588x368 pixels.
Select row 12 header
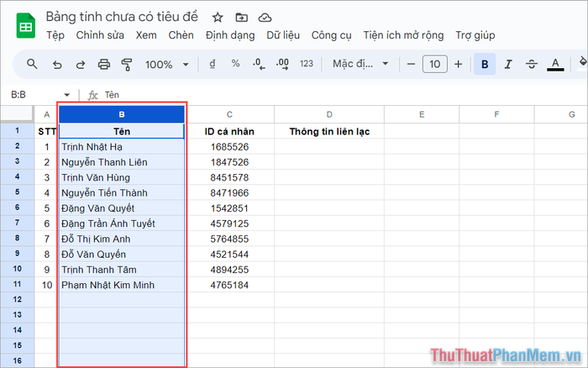(x=18, y=299)
